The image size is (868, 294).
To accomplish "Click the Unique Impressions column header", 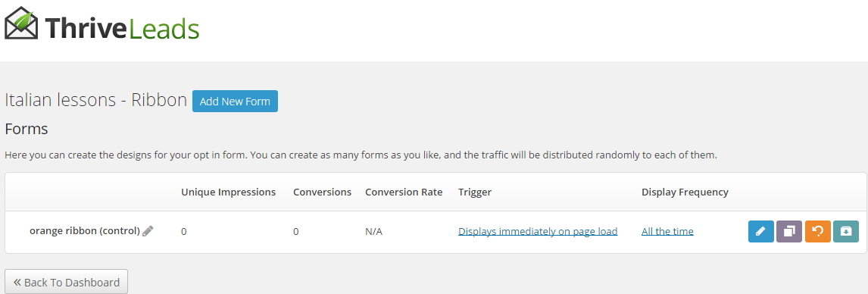I will point(228,192).
